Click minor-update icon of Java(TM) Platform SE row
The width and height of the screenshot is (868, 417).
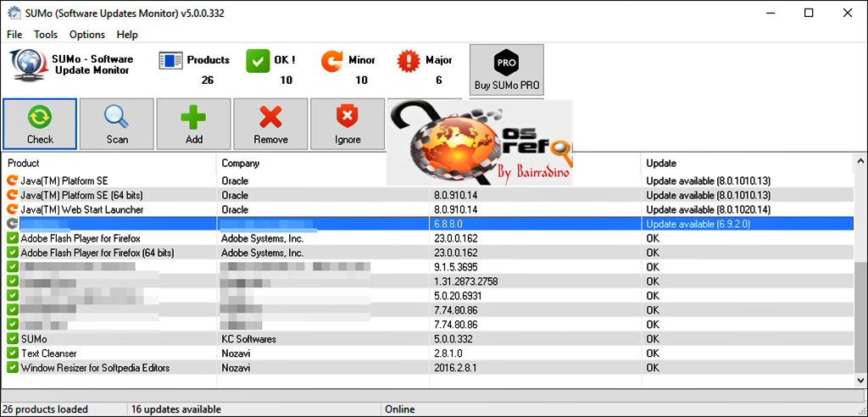12,181
